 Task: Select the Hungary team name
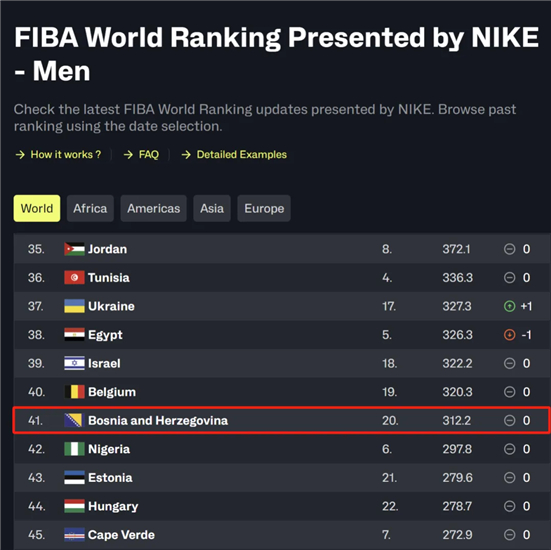[x=113, y=506]
